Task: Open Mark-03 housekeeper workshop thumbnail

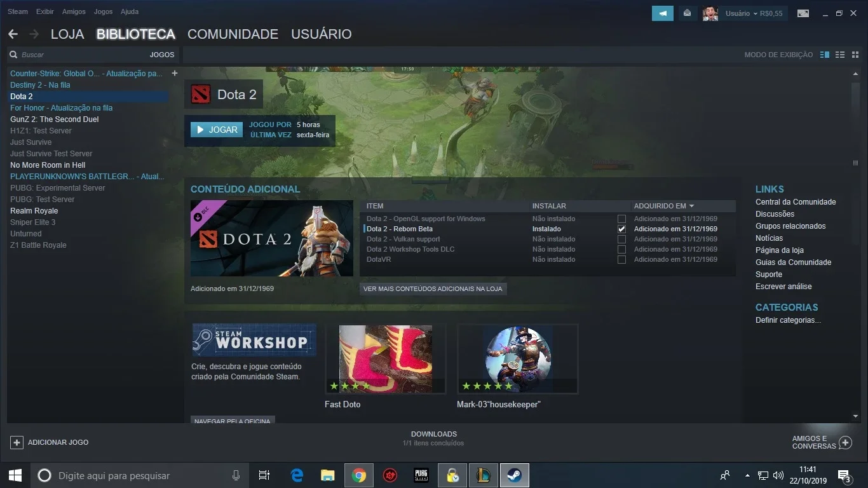Action: point(518,359)
